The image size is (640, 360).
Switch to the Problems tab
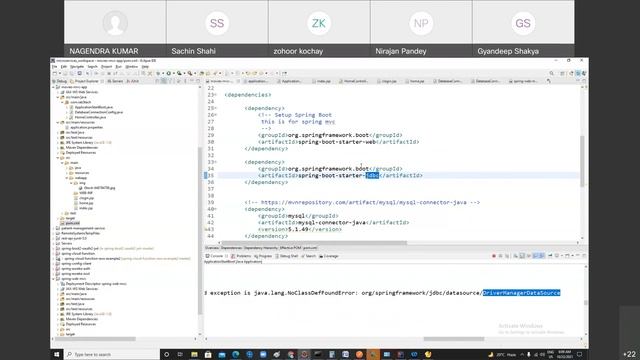(x=241, y=256)
